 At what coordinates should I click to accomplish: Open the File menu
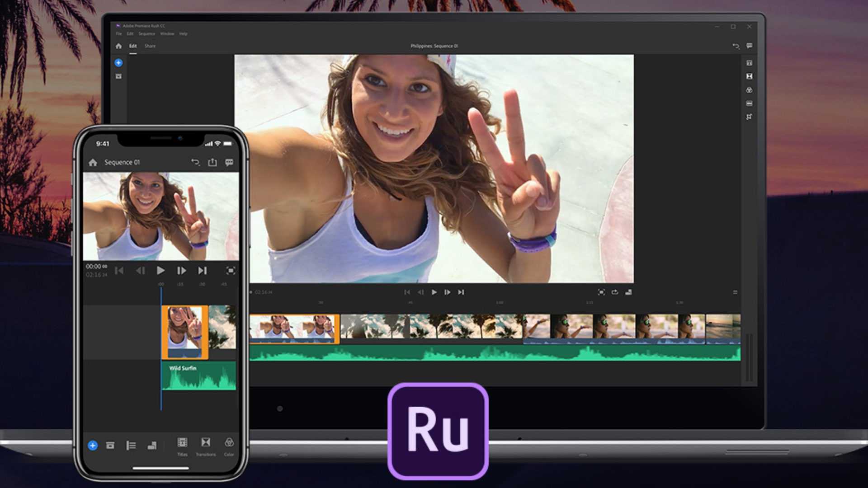[118, 34]
